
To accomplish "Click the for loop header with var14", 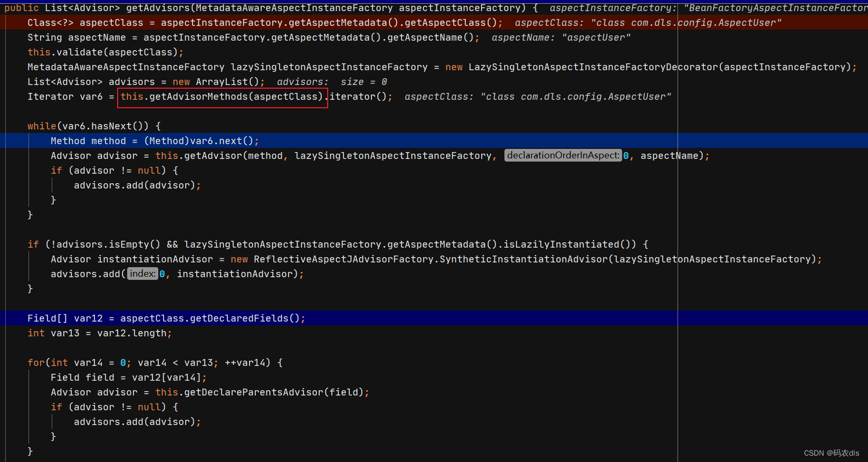I will click(155, 363).
